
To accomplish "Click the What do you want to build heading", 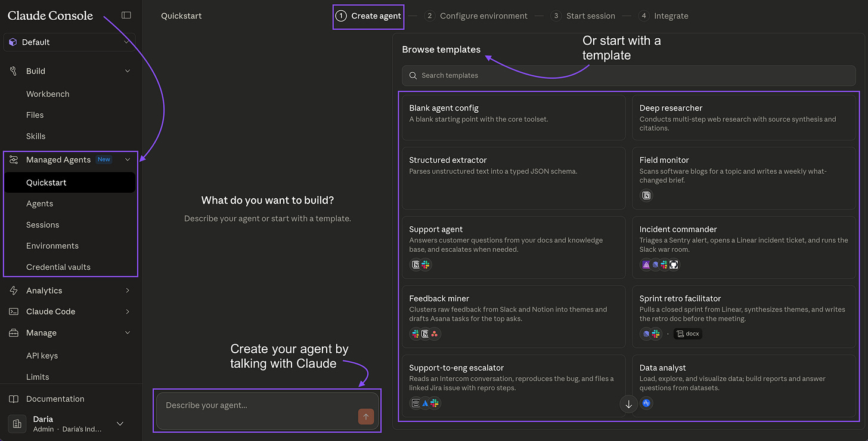I will (x=268, y=200).
